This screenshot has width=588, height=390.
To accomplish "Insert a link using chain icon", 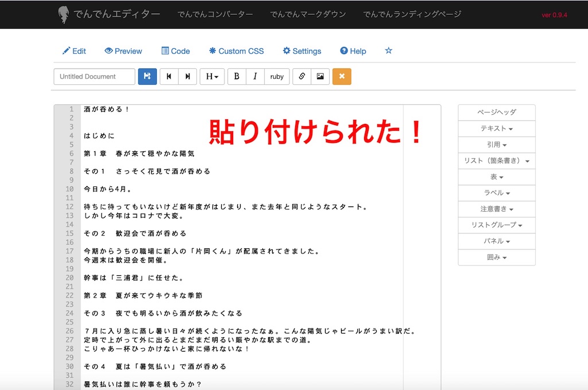I will [x=302, y=76].
